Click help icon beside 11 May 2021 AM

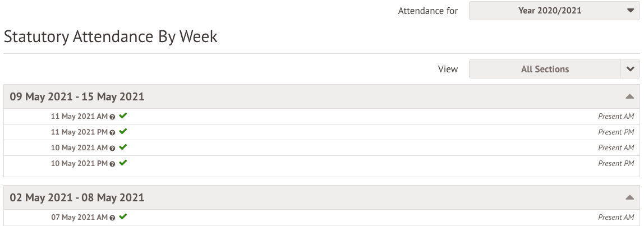(x=113, y=117)
